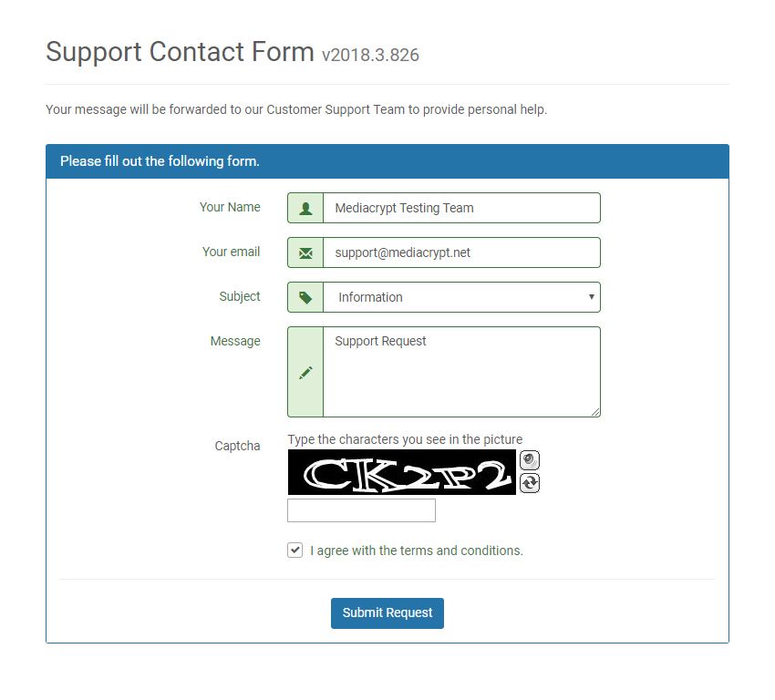Click the Your email label

(231, 252)
